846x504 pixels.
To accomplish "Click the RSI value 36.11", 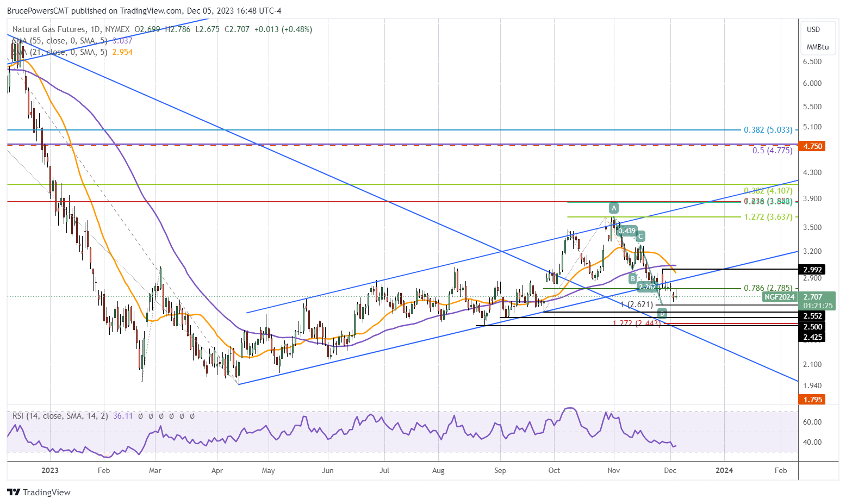I will 123,416.
